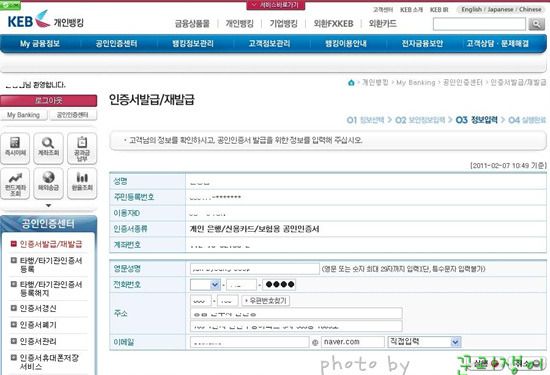Open the 즉시이체 quick icon

click(15, 148)
